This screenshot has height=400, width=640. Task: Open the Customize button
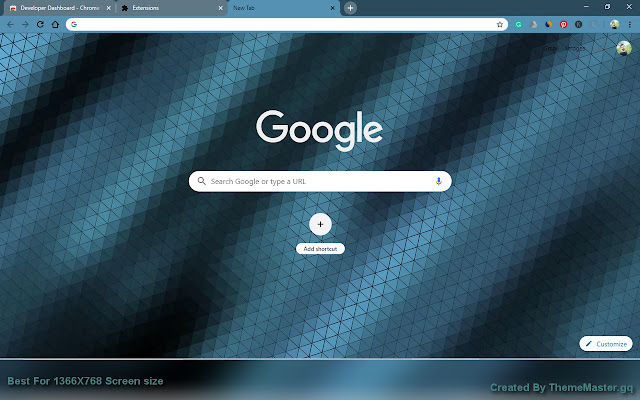[606, 344]
